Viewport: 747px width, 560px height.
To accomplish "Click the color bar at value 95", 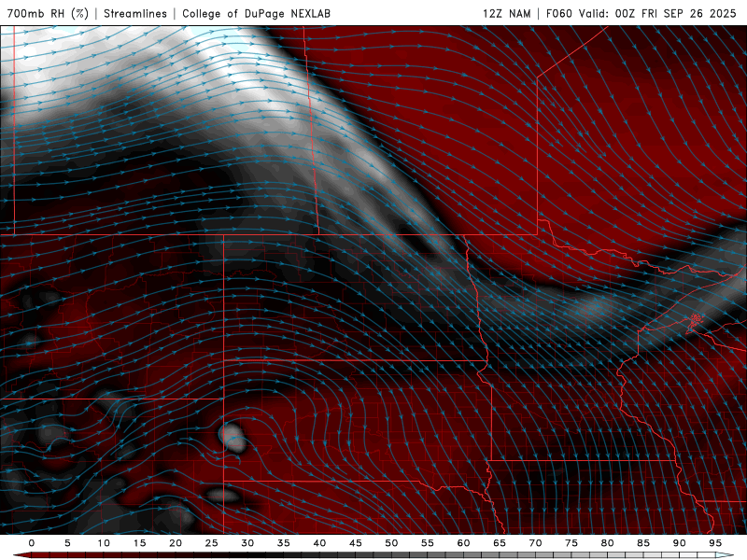I will pyautogui.click(x=714, y=555).
